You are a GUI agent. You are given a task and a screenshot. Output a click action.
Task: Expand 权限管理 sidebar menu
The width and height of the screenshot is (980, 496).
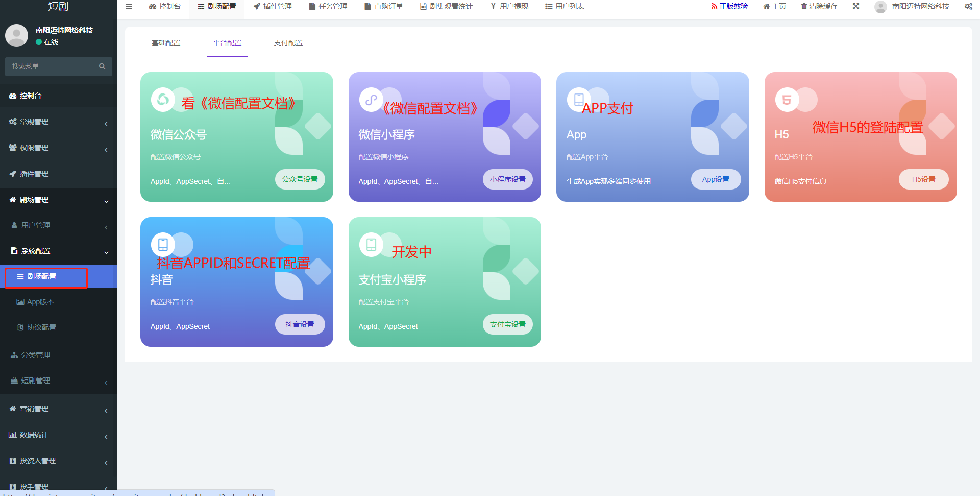click(x=59, y=148)
